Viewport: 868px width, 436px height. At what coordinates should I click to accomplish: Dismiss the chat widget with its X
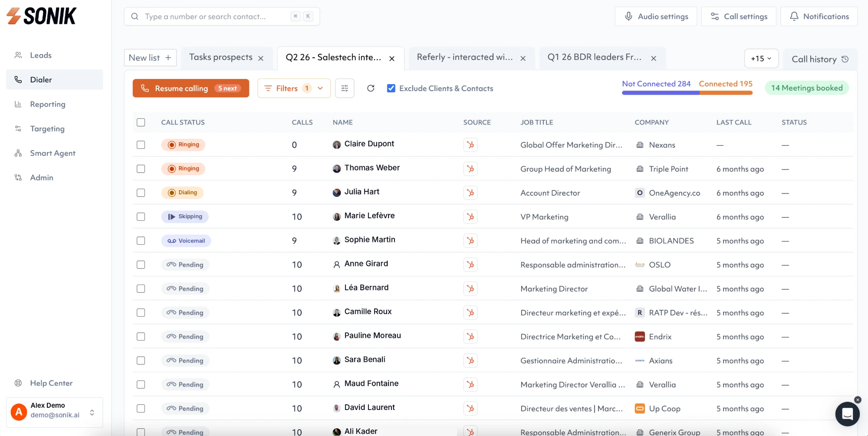coord(858,400)
